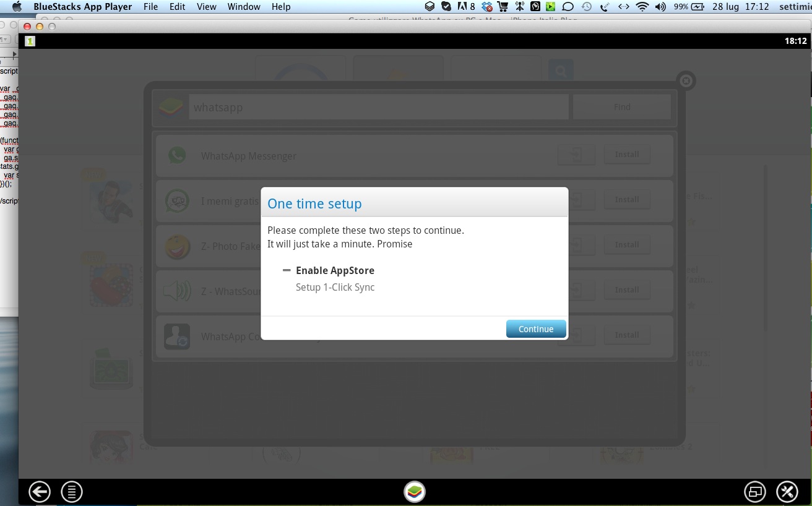The image size is (812, 506).
Task: Go back using the BlueStacks back arrow
Action: point(40,492)
